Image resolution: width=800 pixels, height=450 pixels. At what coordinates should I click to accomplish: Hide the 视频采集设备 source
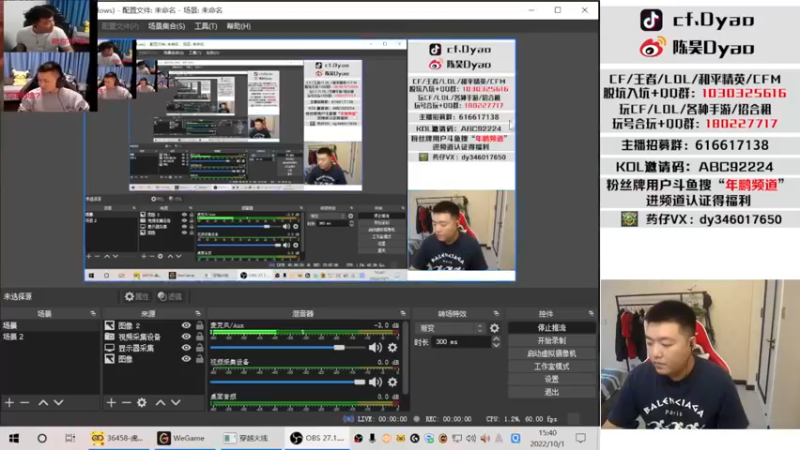[x=186, y=337]
